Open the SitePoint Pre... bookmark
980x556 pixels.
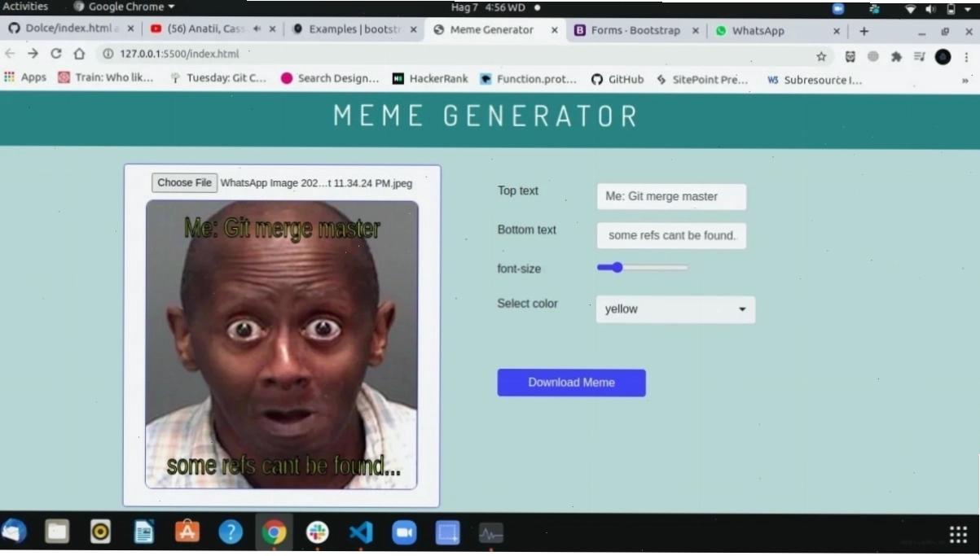pyautogui.click(x=702, y=79)
